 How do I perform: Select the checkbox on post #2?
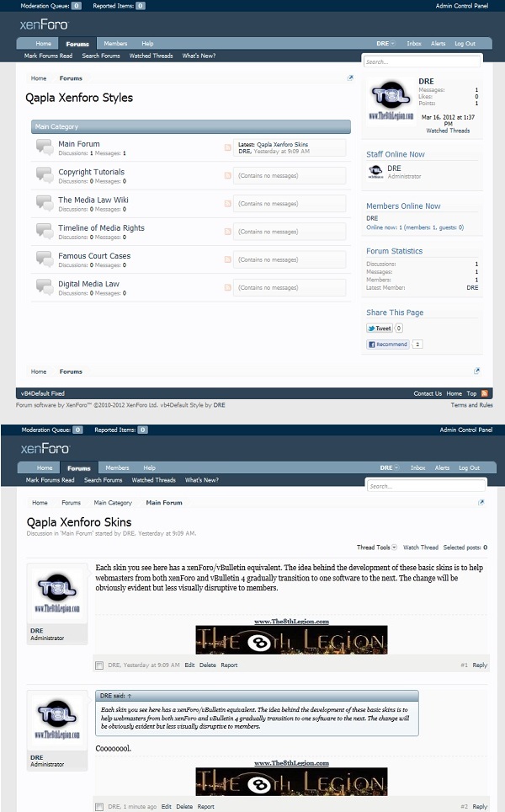click(x=99, y=807)
